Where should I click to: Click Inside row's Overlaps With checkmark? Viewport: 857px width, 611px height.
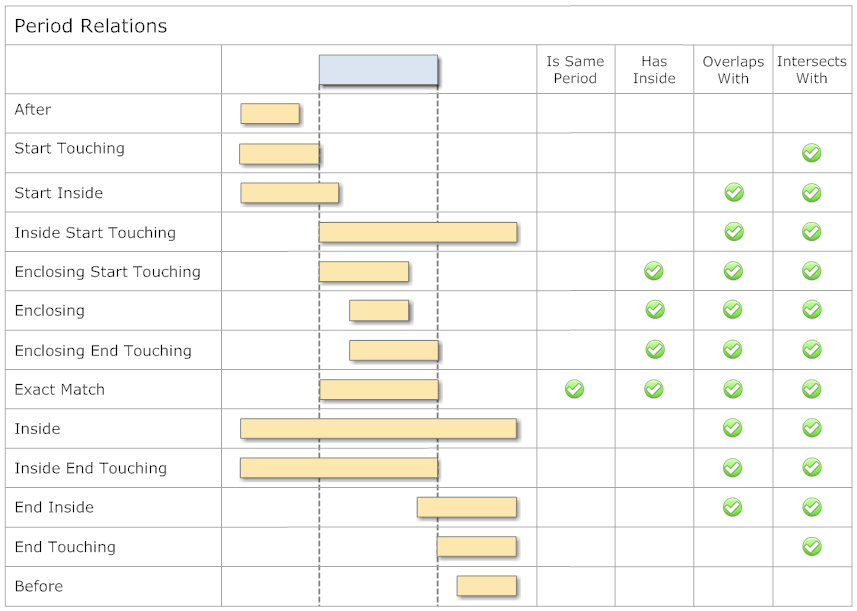(x=733, y=428)
